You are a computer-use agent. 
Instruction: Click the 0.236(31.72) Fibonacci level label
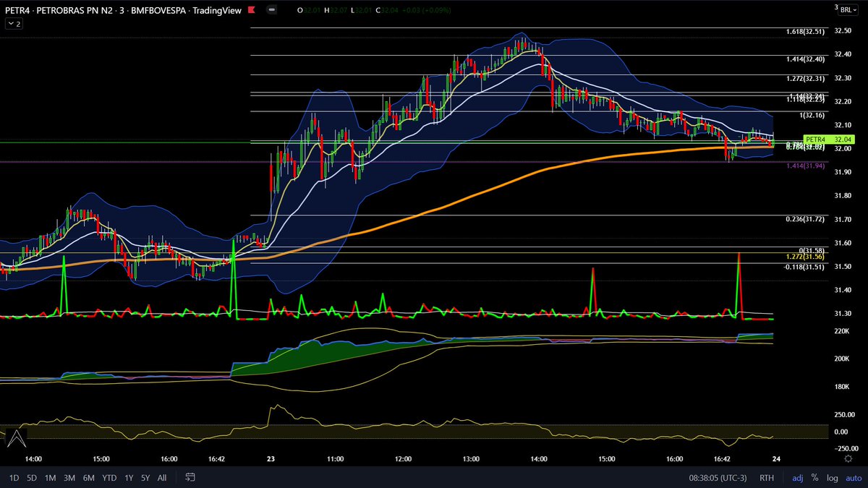(x=805, y=218)
